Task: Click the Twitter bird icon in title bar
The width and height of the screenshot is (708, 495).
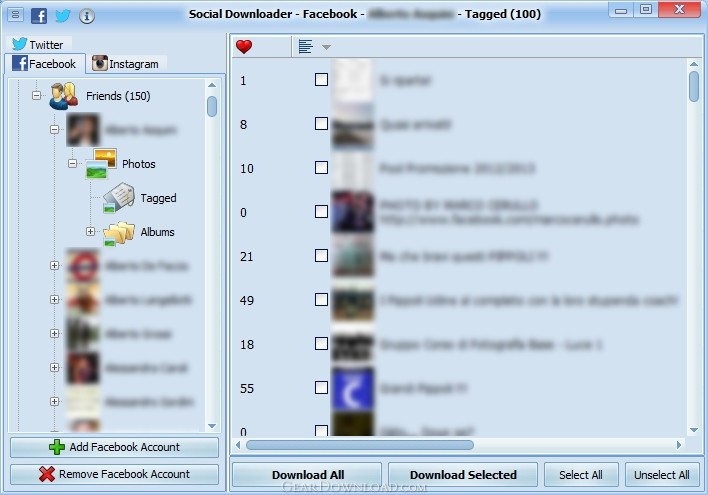Action: tap(63, 16)
